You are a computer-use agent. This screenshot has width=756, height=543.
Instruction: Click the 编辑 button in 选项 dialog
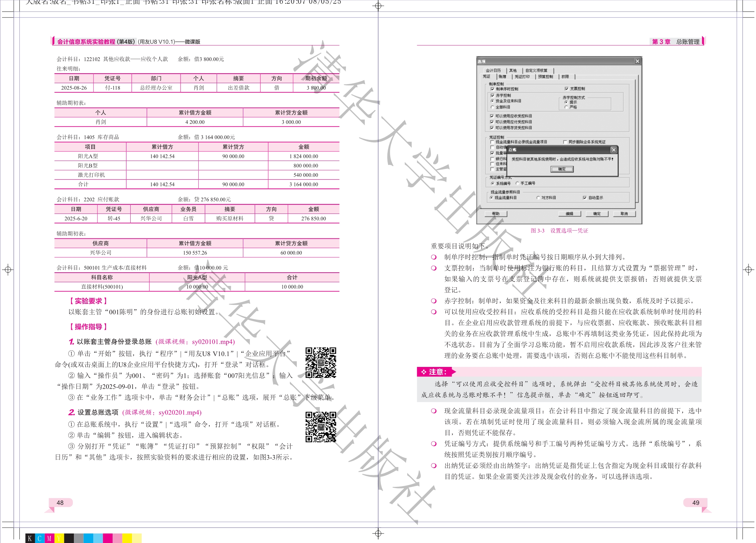coord(569,214)
